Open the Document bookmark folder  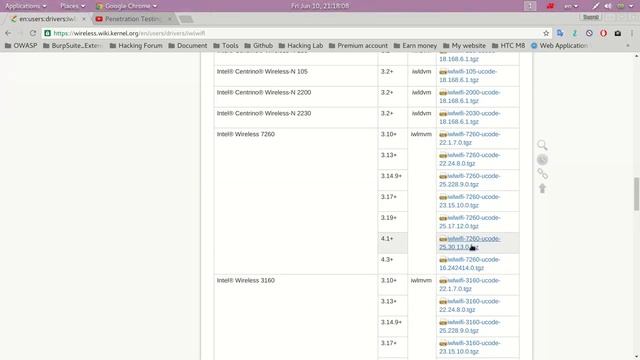coord(188,45)
